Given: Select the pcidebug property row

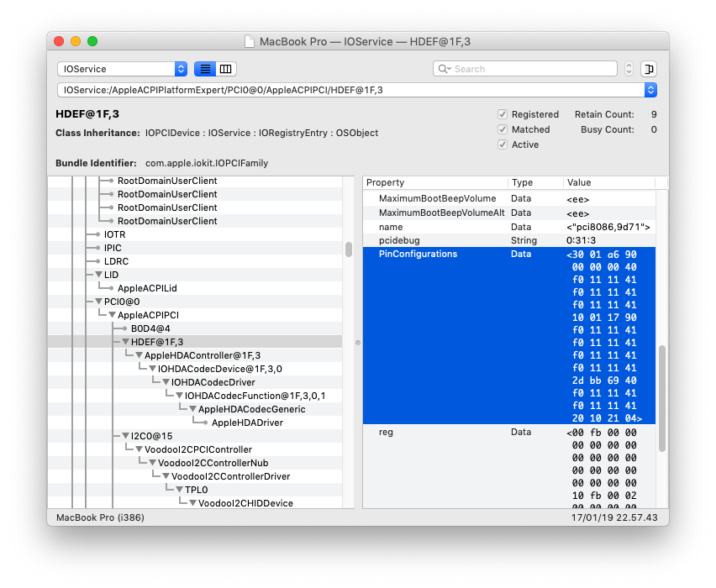Looking at the screenshot, I should (509, 240).
